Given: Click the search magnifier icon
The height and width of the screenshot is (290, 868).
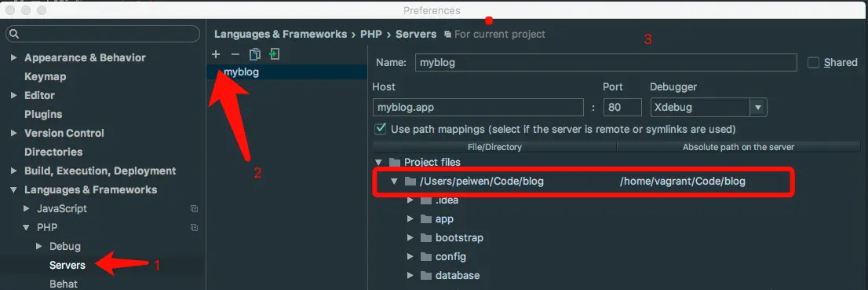Looking at the screenshot, I should pos(14,35).
